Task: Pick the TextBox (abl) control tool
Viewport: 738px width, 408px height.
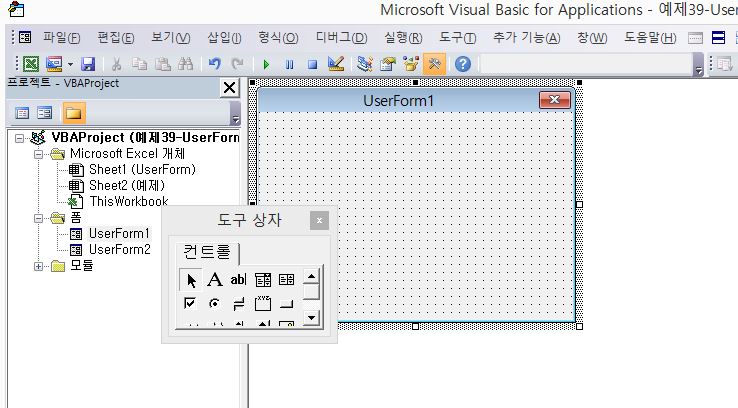Action: (x=239, y=280)
